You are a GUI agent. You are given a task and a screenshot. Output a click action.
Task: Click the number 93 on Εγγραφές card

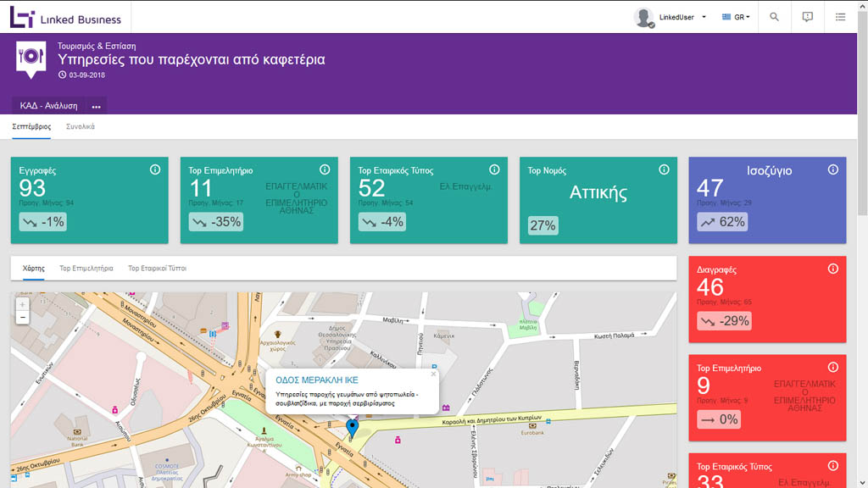[x=32, y=188]
